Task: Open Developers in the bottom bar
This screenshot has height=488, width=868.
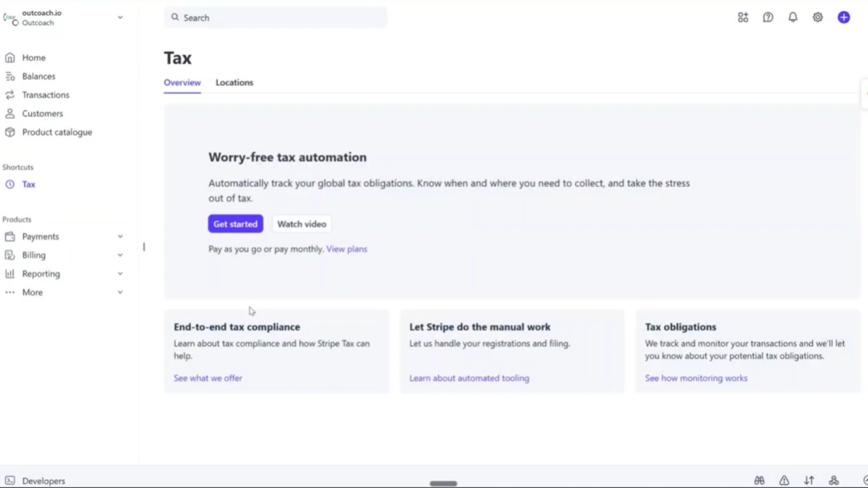Action: (x=43, y=481)
